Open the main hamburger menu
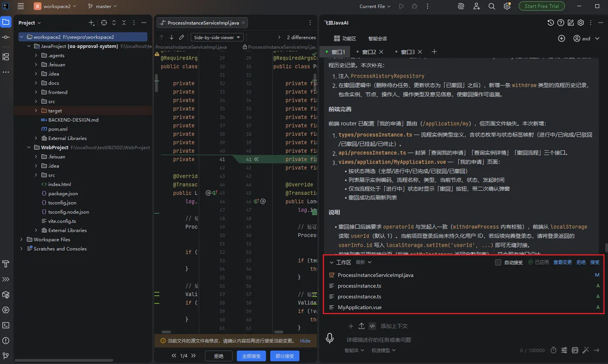This screenshot has height=364, width=608. pyautogui.click(x=20, y=7)
